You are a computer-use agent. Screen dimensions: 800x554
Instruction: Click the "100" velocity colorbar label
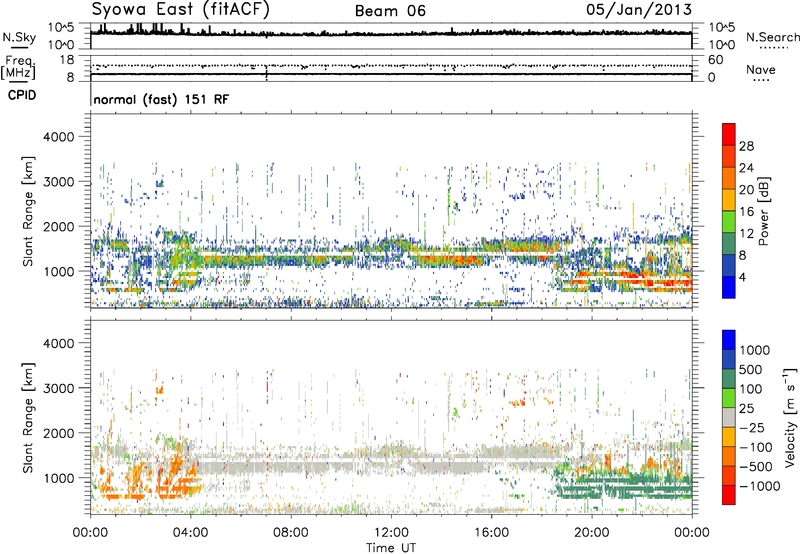coord(751,389)
